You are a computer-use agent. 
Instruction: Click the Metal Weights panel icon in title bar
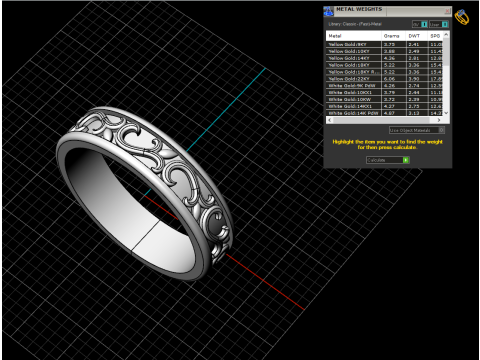(x=328, y=11)
